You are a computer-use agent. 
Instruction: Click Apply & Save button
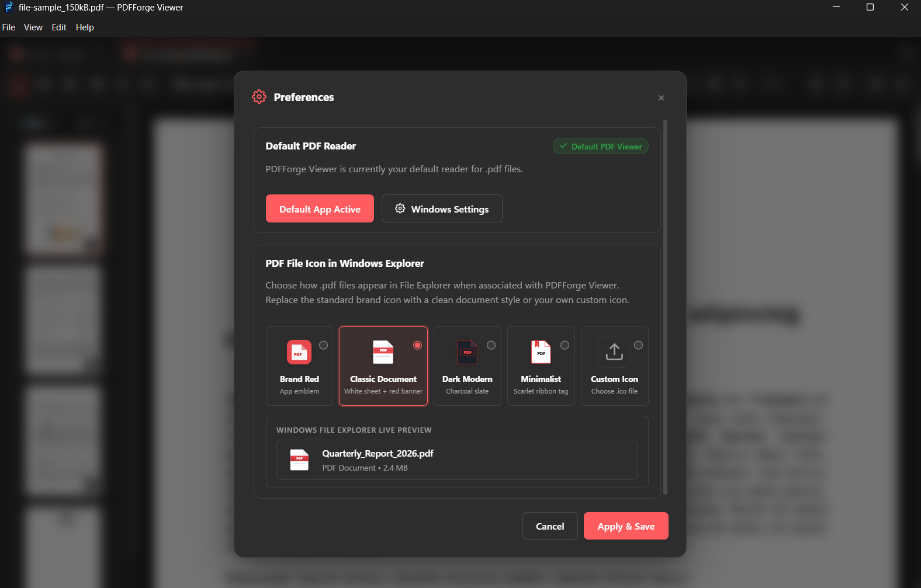coord(626,526)
